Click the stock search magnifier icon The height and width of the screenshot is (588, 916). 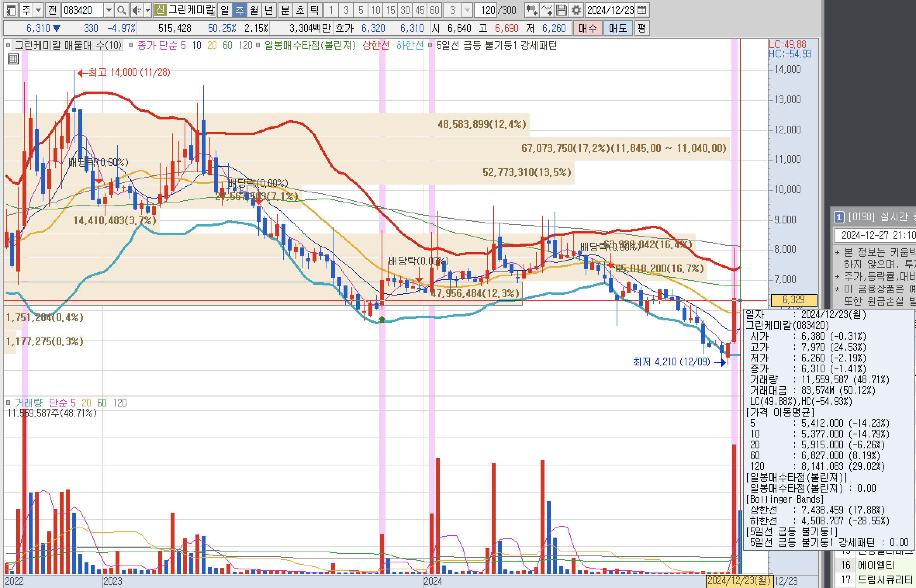click(x=121, y=10)
